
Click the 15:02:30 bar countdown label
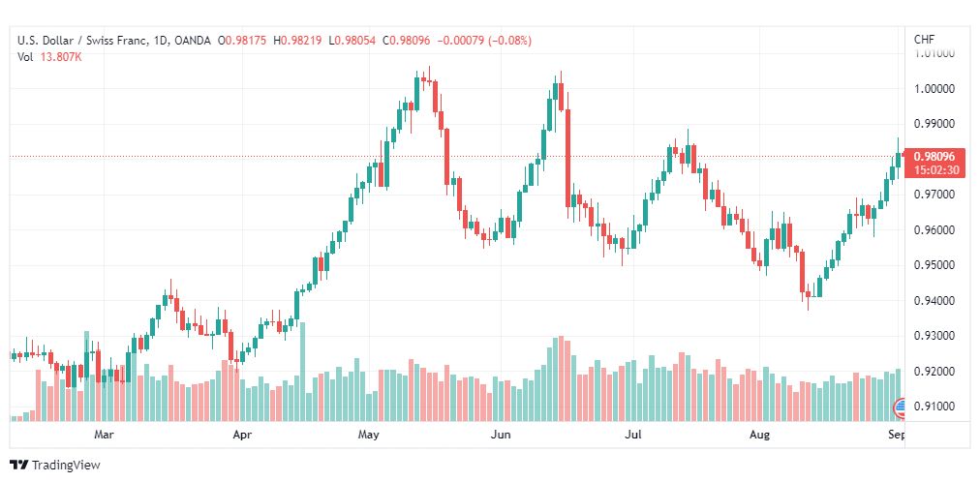coord(934,169)
